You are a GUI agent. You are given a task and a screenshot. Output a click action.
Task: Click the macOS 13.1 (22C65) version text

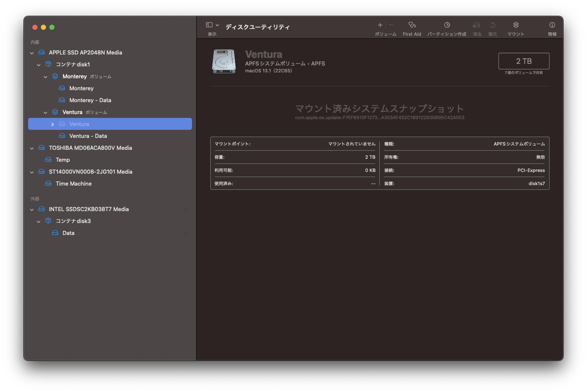pyautogui.click(x=269, y=71)
